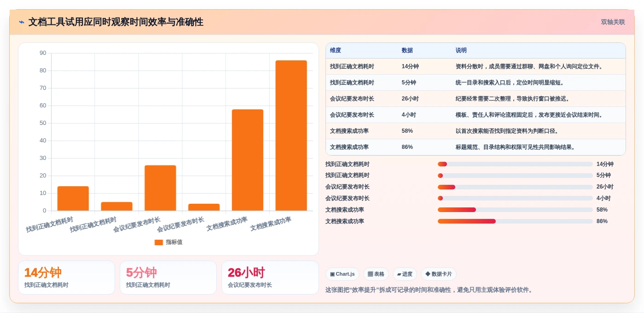
Task: Click the table cell 14分钟
Action: pos(410,67)
